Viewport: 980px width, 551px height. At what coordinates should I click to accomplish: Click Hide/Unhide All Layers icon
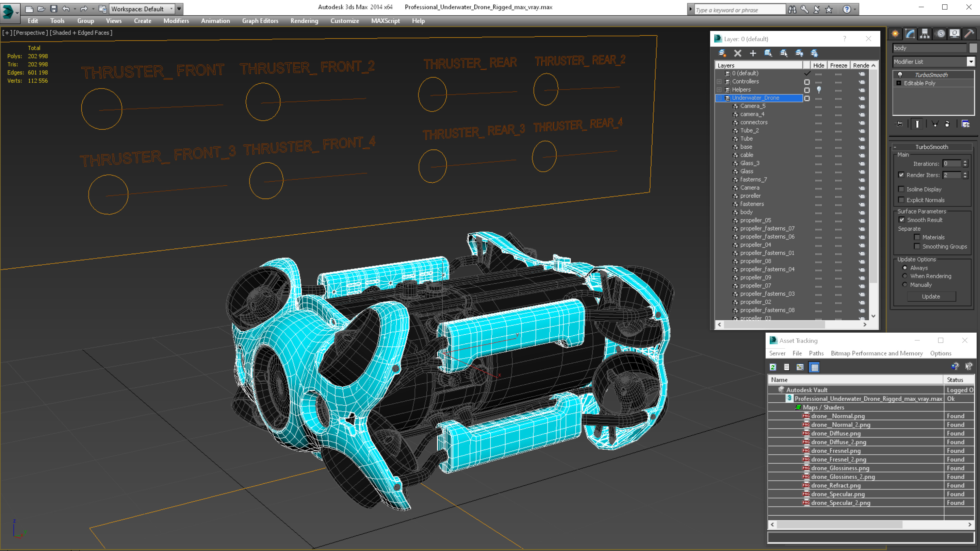point(799,53)
